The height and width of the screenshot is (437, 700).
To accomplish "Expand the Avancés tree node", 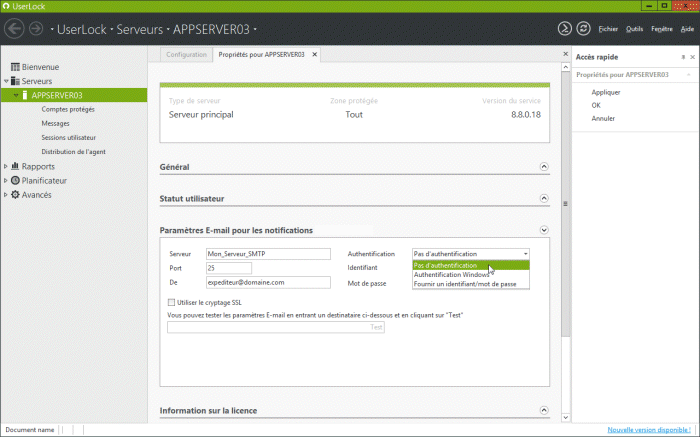I will point(6,195).
